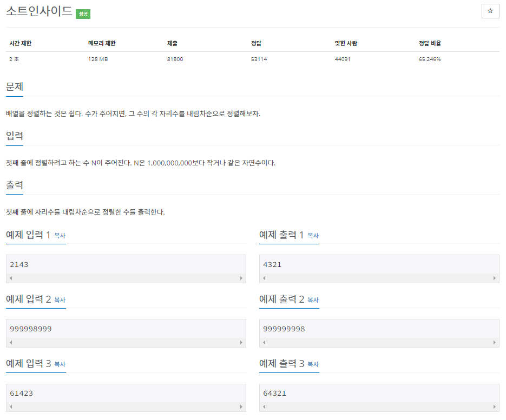Click the memory limit value 128 MB
The image size is (506, 420).
[98, 59]
